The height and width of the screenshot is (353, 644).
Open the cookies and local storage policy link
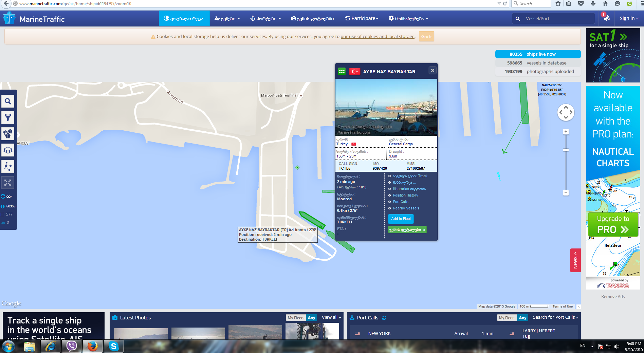pyautogui.click(x=378, y=37)
